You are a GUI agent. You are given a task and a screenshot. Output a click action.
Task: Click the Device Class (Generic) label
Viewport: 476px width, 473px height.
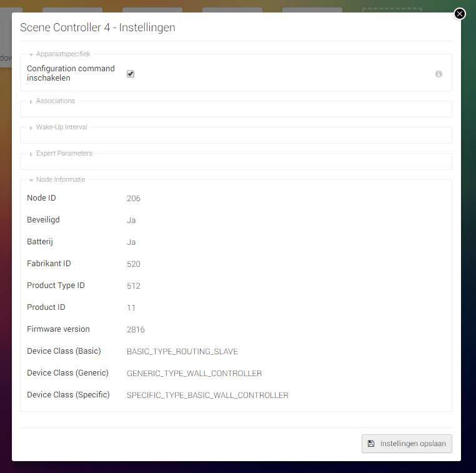(67, 372)
